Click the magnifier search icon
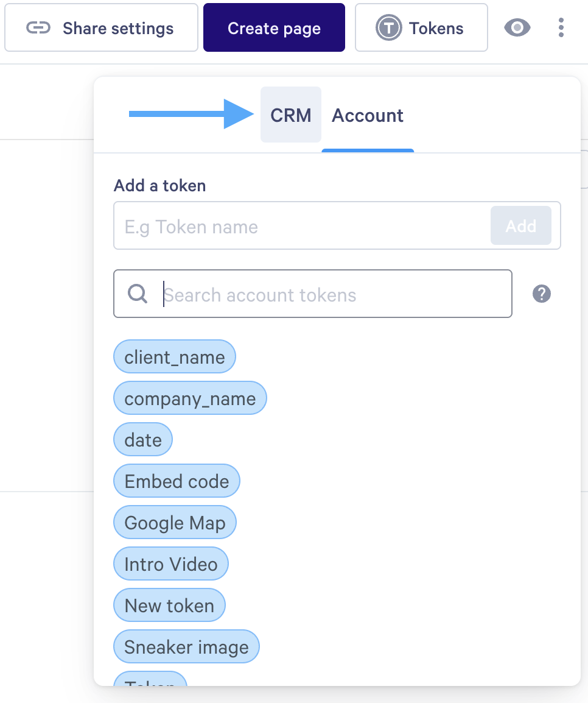Screen dimensions: 588x703 click(138, 294)
